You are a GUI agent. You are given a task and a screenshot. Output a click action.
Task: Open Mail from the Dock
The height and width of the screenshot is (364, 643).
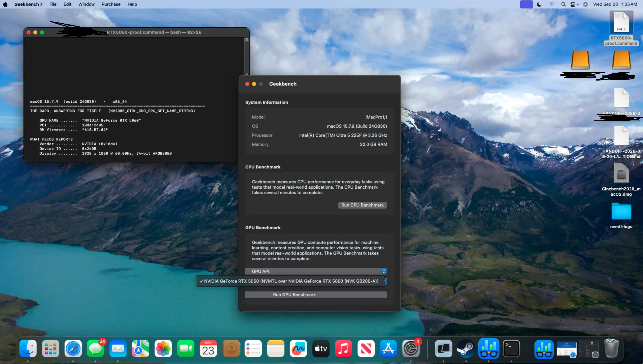(118, 348)
